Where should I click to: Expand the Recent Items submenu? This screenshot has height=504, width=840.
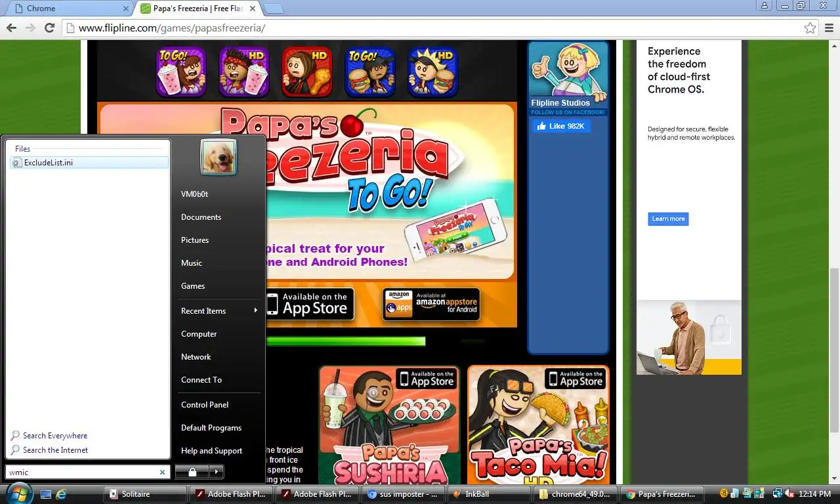[x=219, y=311]
